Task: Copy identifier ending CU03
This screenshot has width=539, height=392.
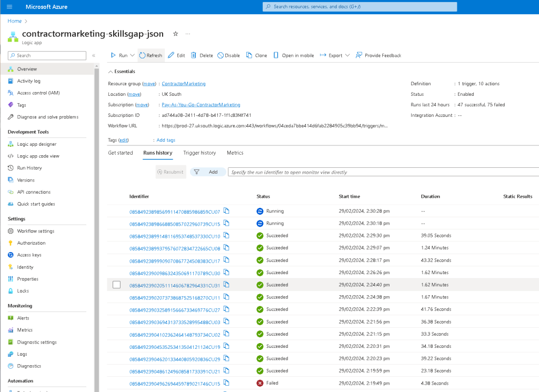Action: (x=226, y=321)
